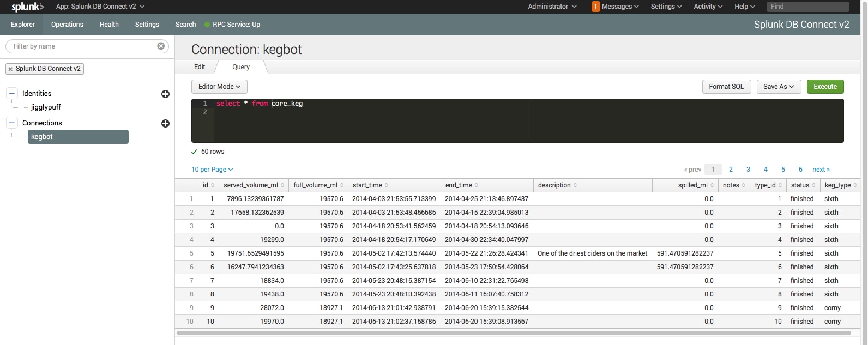
Task: Select page 1 in pagination
Action: pos(713,170)
